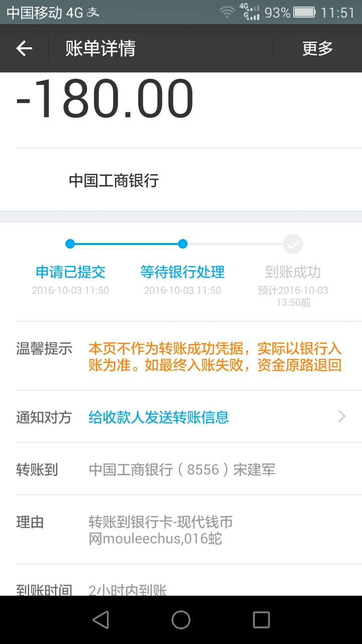Tap the 理由 transfer reason text

click(x=161, y=530)
